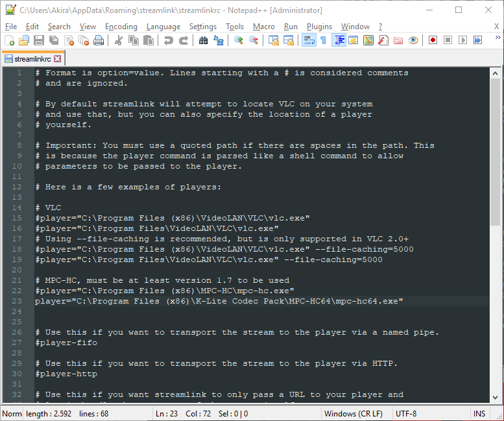
Task: Click the Close document toolbar icon
Action: [69, 40]
